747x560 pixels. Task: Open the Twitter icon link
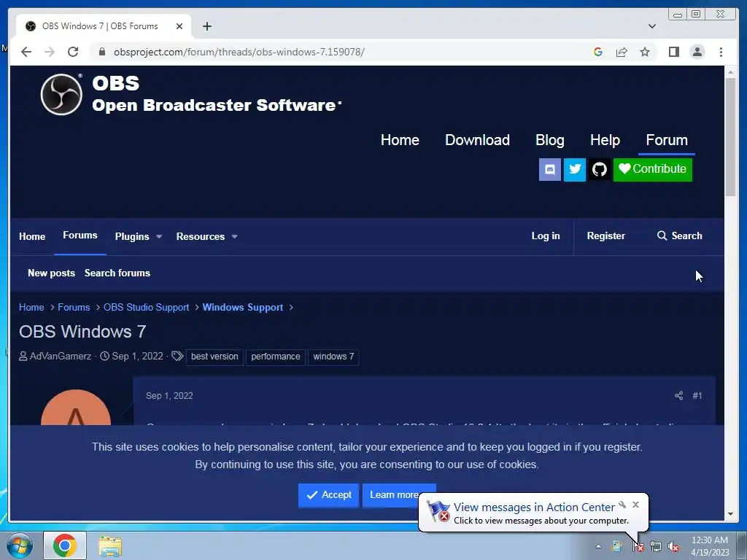point(575,169)
